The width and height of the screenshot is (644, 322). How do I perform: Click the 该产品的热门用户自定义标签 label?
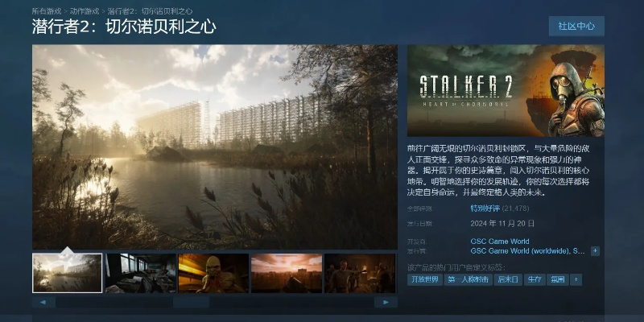(x=456, y=267)
